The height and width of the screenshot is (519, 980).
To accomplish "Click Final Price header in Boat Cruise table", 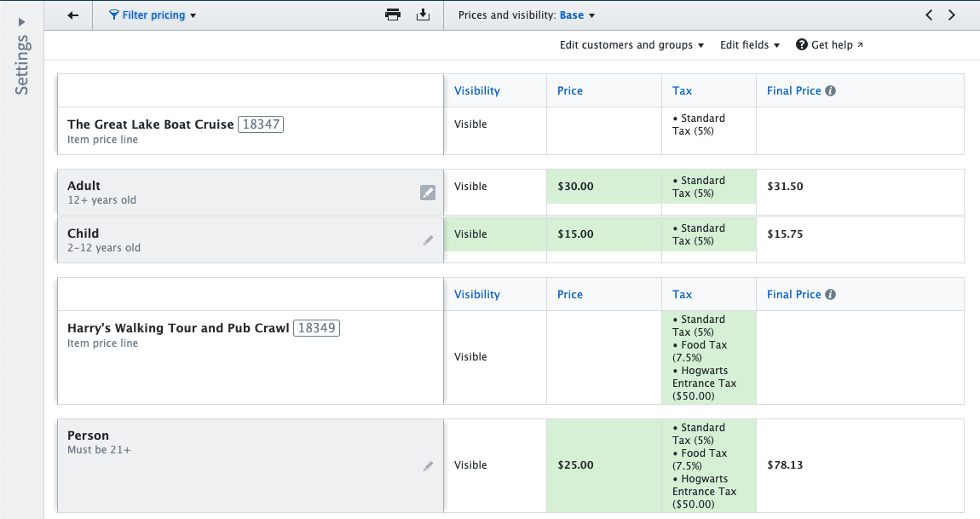I will click(x=793, y=90).
